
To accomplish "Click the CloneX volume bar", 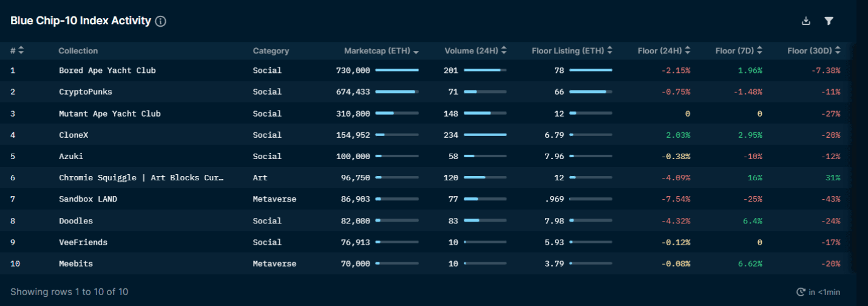I will (x=485, y=135).
